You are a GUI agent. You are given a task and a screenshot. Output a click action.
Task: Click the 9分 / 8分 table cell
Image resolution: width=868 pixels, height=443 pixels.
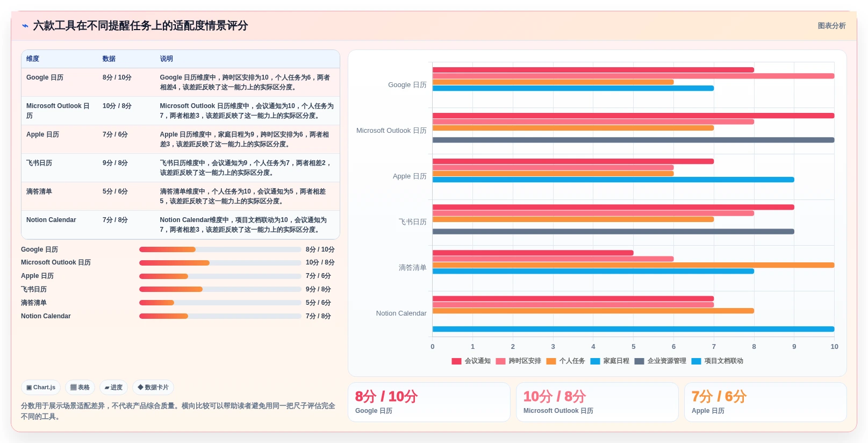pos(115,163)
